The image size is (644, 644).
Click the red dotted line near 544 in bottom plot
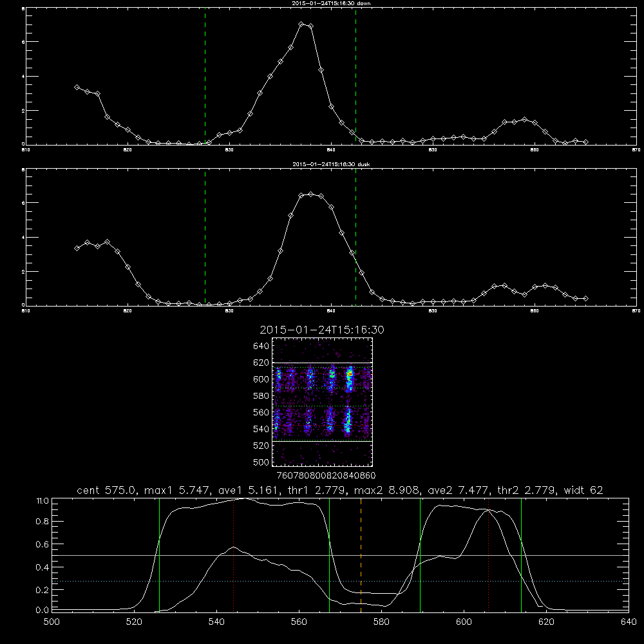[233, 555]
